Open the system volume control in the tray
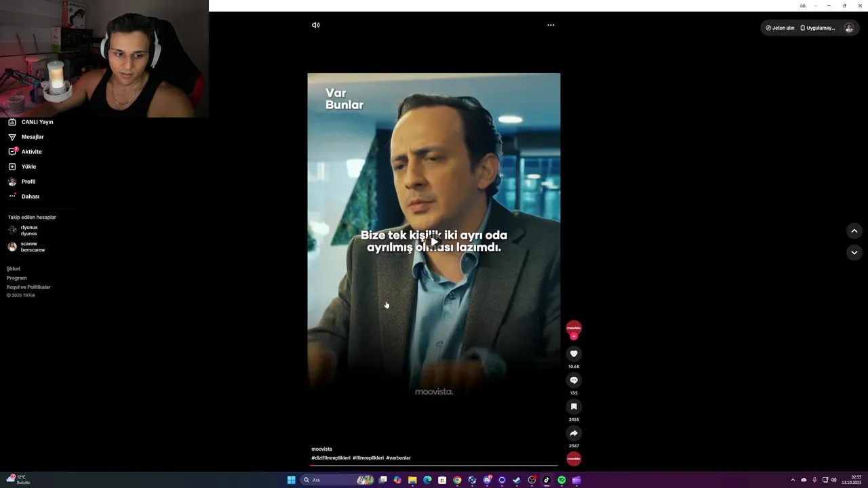Viewport: 868px width, 488px height. (833, 480)
